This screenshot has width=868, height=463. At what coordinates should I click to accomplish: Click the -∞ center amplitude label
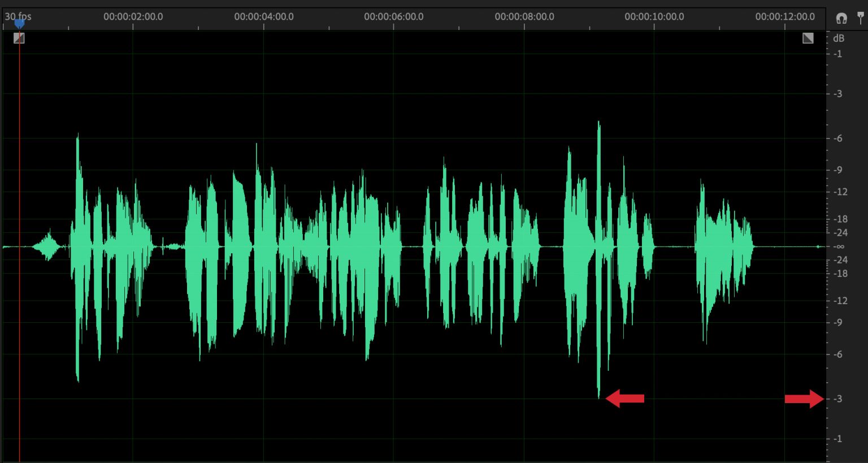(x=839, y=246)
